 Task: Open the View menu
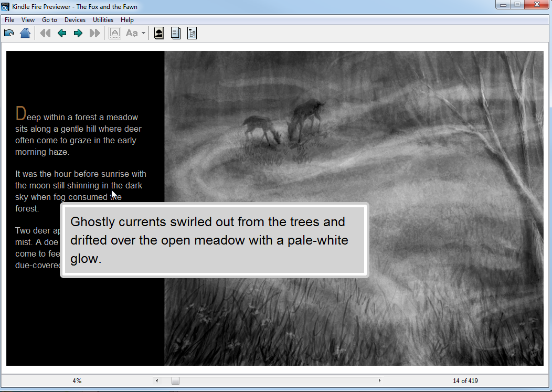(x=28, y=20)
